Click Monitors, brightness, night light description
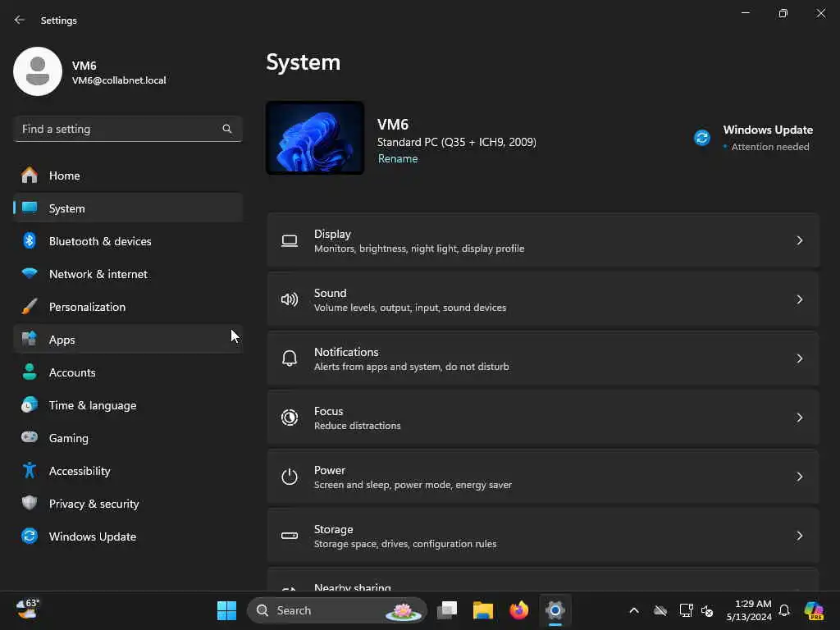Image resolution: width=840 pixels, height=630 pixels. (419, 249)
